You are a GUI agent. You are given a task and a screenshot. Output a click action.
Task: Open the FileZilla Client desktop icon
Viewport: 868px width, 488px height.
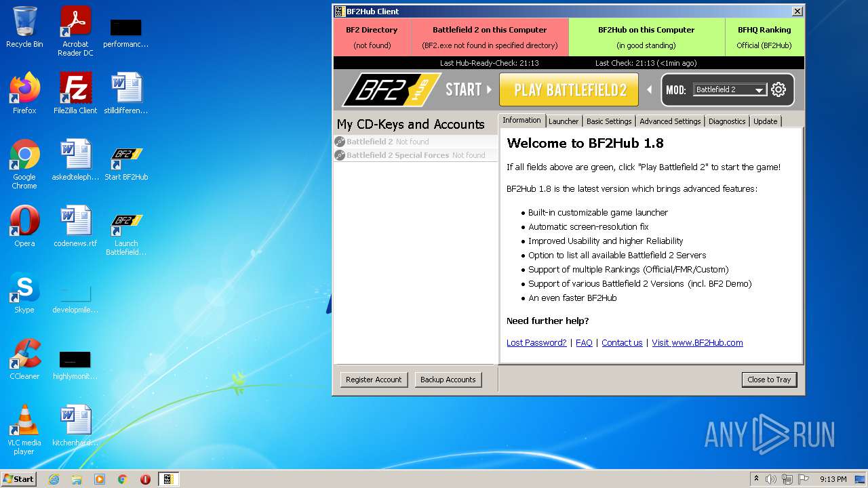coord(75,93)
